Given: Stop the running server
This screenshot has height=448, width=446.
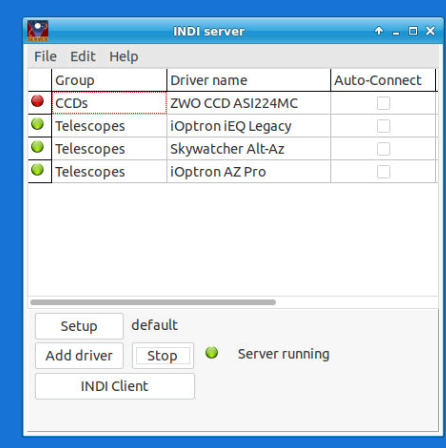Looking at the screenshot, I should [163, 356].
